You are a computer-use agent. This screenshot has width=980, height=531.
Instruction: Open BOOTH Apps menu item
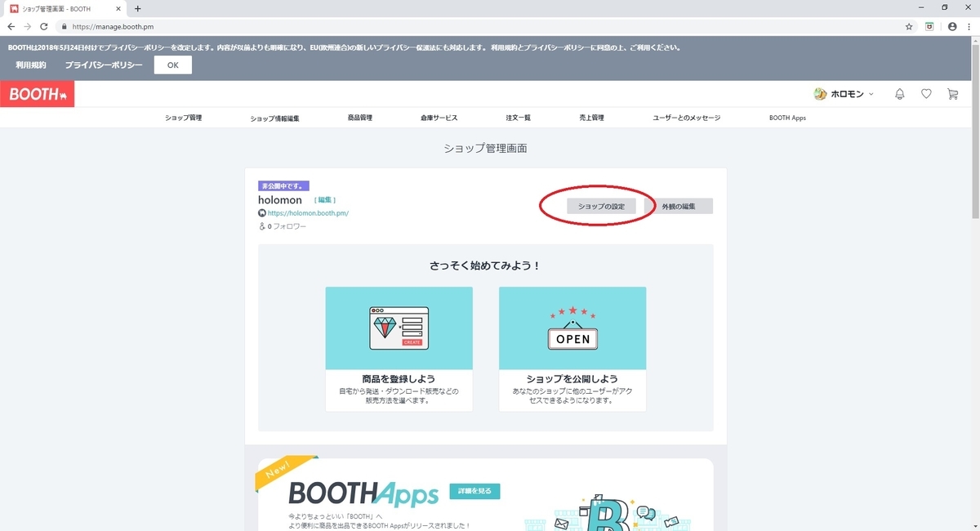coord(787,118)
